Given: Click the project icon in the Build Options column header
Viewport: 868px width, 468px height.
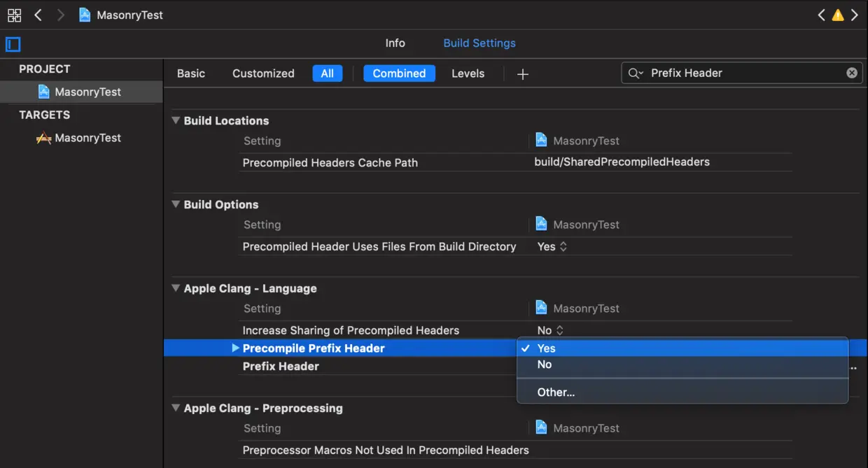Looking at the screenshot, I should click(x=541, y=224).
